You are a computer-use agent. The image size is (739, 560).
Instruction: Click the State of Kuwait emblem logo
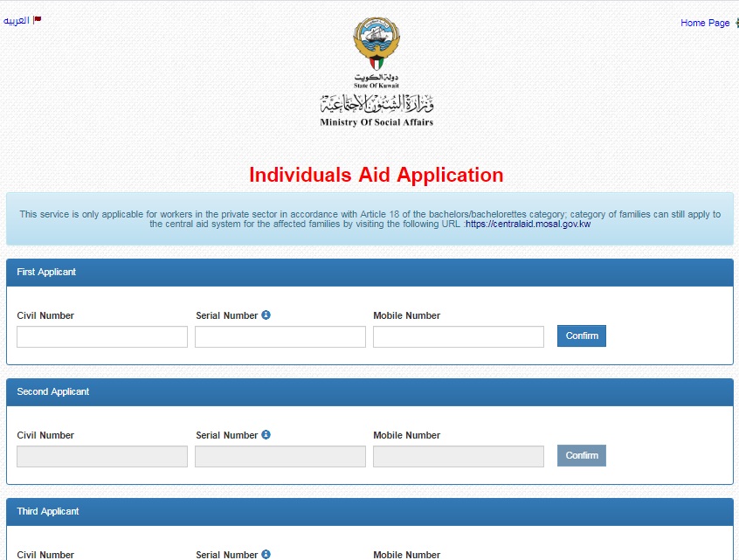point(376,44)
